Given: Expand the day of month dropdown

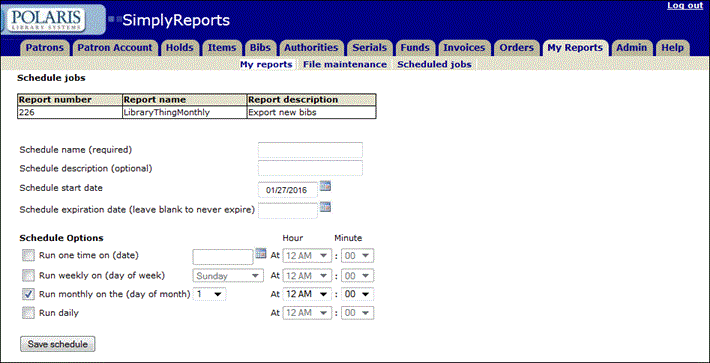Looking at the screenshot, I should (209, 294).
